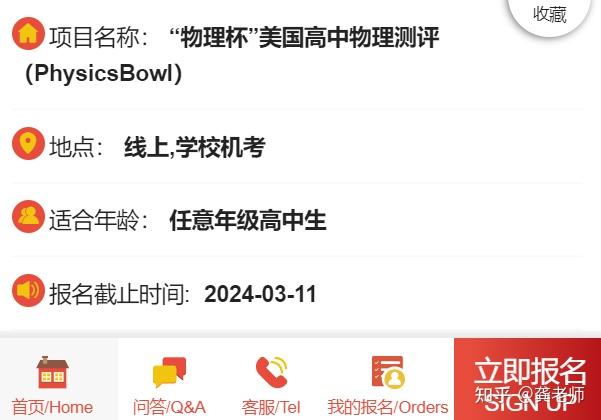Viewport: 601px width, 420px height.
Task: Click the people icon beside 适合年龄
Action: (28, 217)
